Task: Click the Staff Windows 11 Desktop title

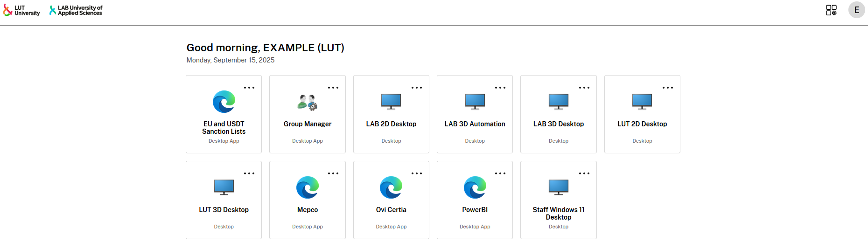Action: (559, 214)
